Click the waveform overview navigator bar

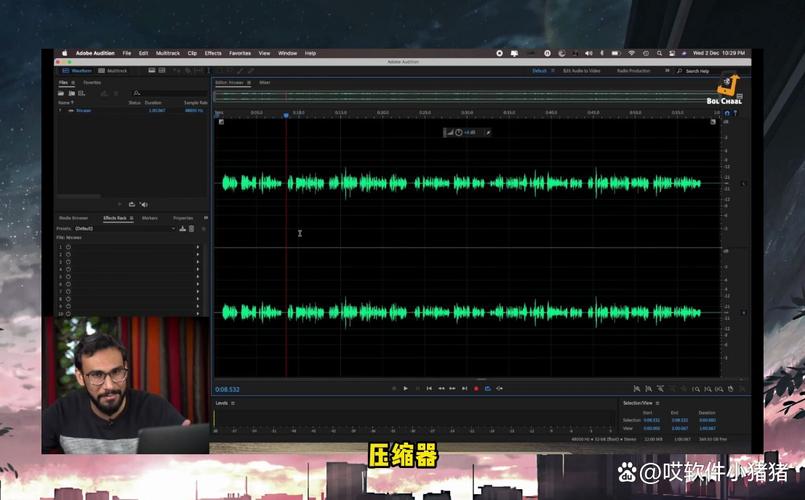(468, 96)
